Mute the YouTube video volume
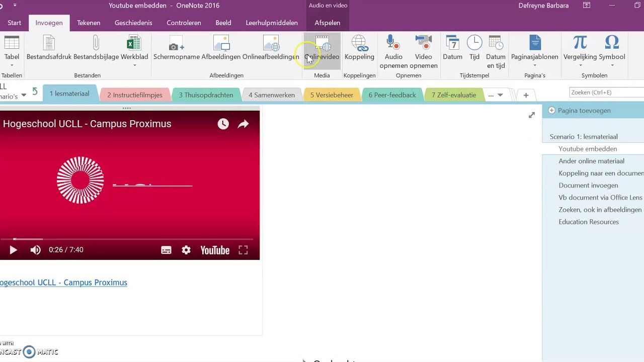This screenshot has width=644, height=362. [x=35, y=250]
